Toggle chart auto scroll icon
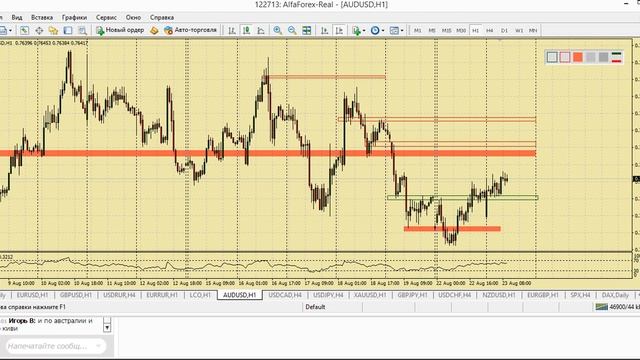The height and width of the screenshot is (360, 640). point(324,30)
